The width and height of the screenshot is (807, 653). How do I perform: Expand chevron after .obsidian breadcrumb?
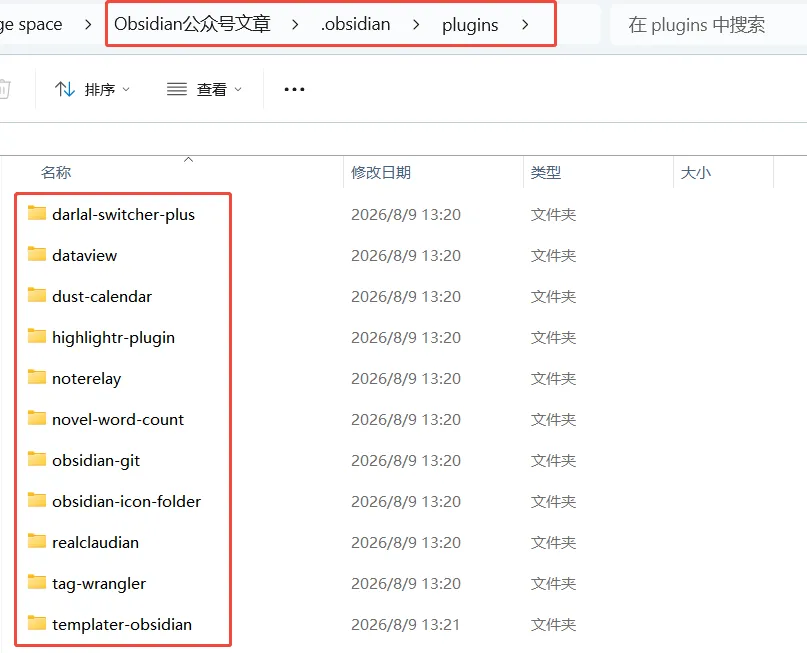[x=416, y=24]
